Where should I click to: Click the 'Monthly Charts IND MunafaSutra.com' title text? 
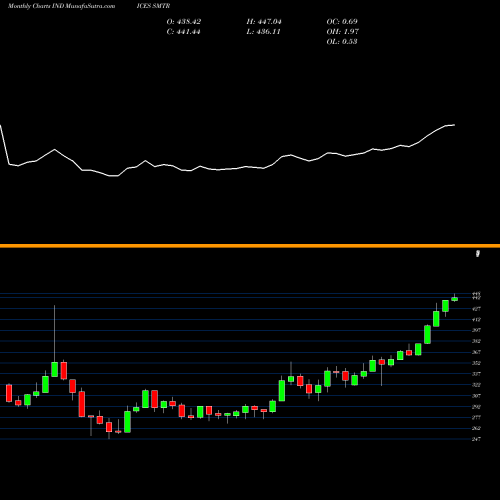tap(61, 6)
